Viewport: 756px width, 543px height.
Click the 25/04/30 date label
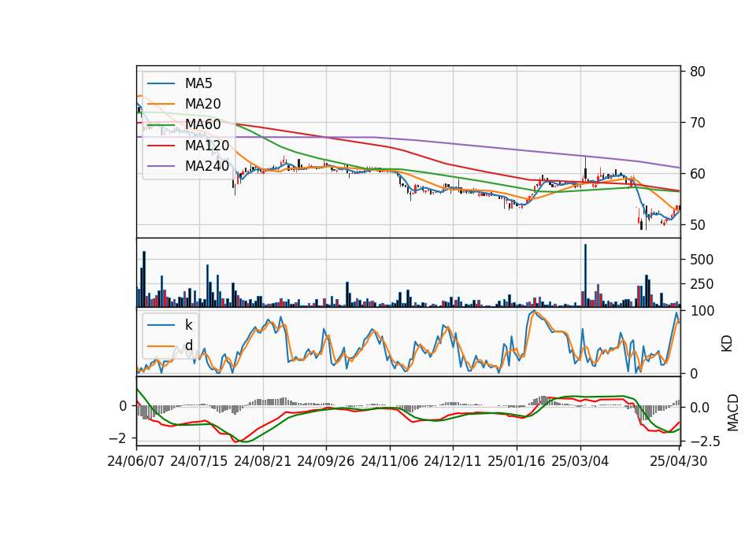[678, 461]
